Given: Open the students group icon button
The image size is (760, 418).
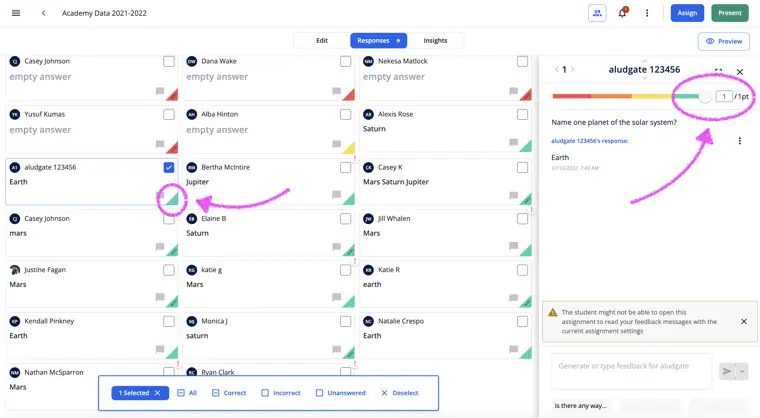Looking at the screenshot, I should point(597,13).
